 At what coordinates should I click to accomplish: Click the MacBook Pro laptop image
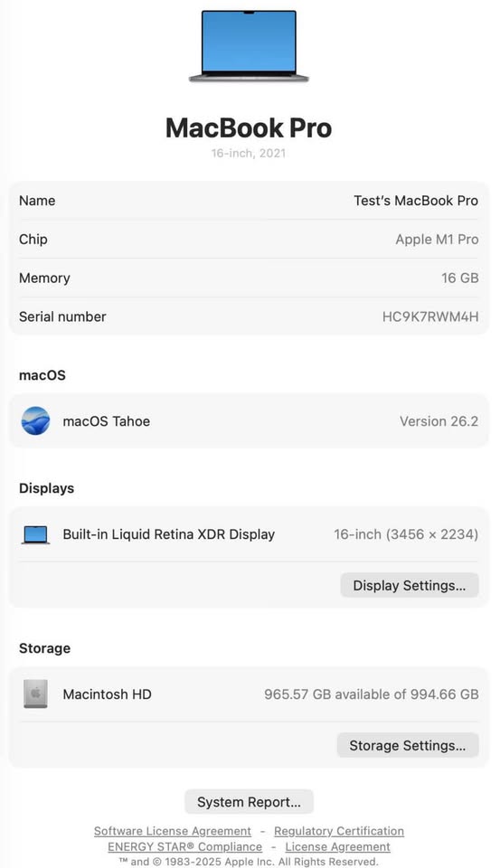[249, 46]
